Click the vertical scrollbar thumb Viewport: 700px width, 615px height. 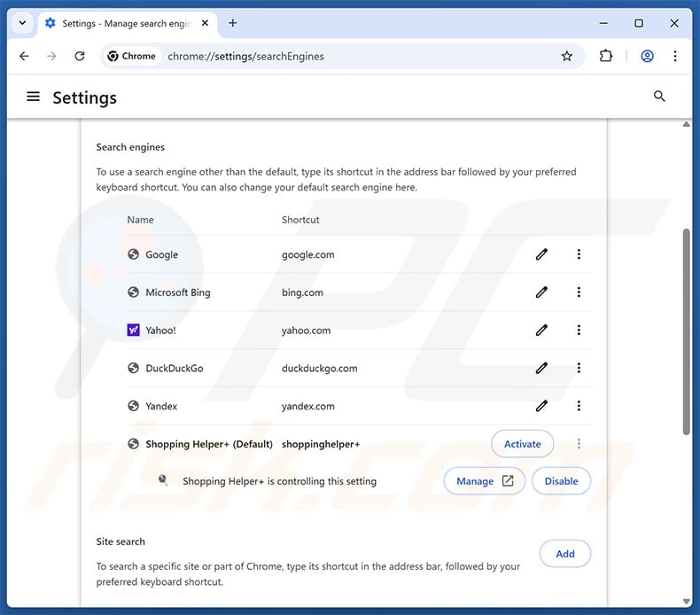tap(686, 331)
